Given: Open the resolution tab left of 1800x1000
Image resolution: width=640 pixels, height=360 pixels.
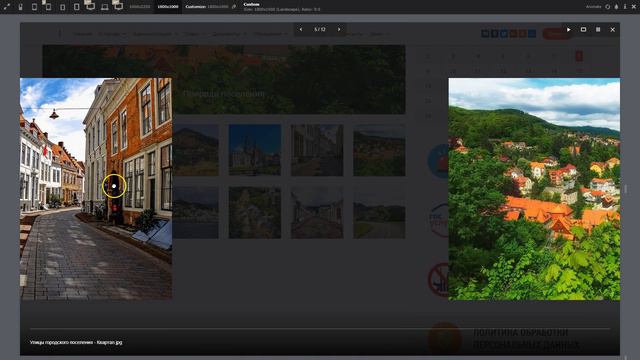Looking at the screenshot, I should 140,7.
